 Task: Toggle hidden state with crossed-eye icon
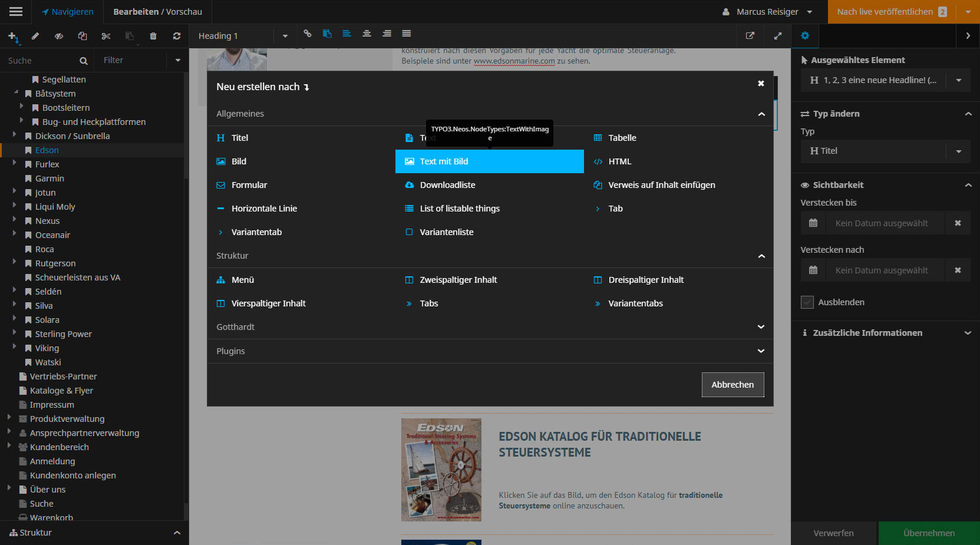pyautogui.click(x=59, y=36)
